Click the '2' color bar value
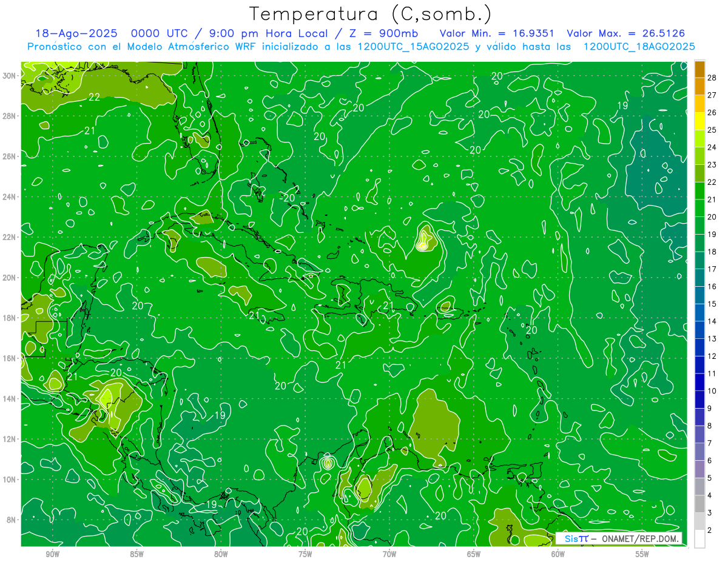The height and width of the screenshot is (562, 728). click(710, 530)
